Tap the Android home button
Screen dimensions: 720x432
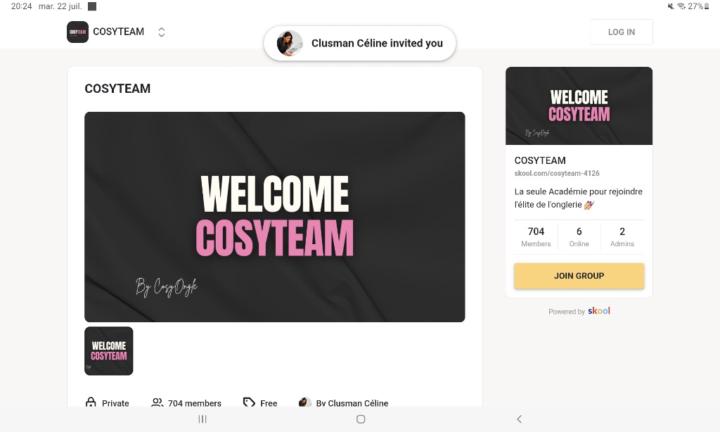pyautogui.click(x=361, y=419)
